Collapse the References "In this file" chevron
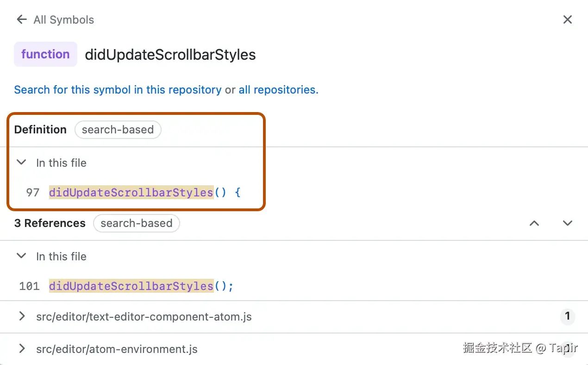This screenshot has width=588, height=365. (21, 256)
